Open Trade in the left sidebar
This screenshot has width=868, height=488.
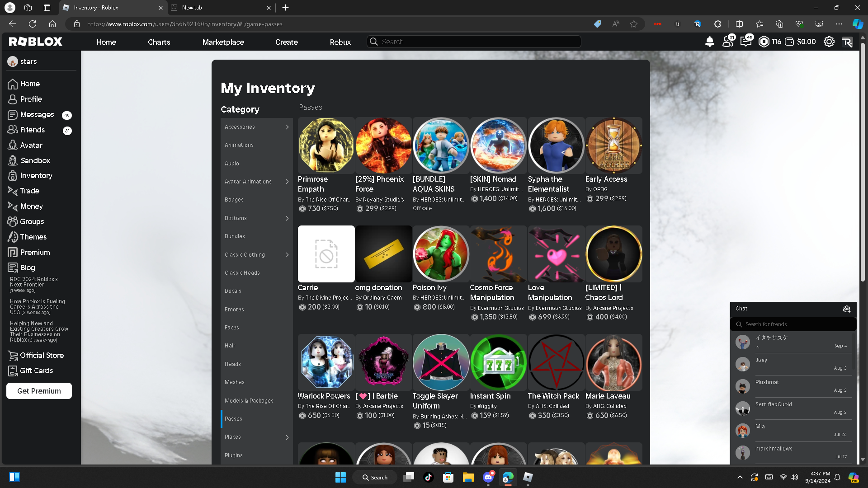coord(29,191)
